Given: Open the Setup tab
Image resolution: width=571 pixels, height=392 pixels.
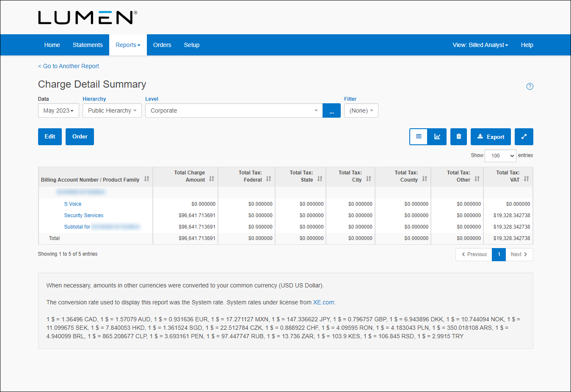Looking at the screenshot, I should (x=191, y=45).
